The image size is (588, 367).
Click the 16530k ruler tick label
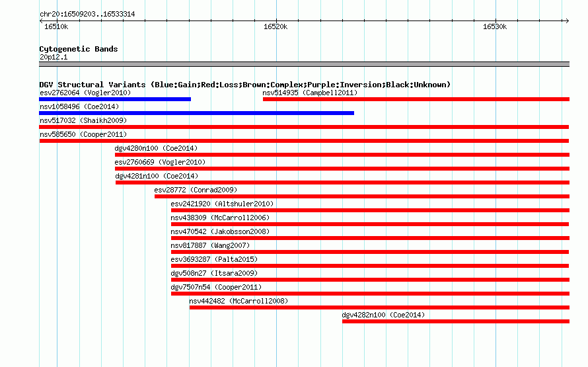(x=495, y=26)
